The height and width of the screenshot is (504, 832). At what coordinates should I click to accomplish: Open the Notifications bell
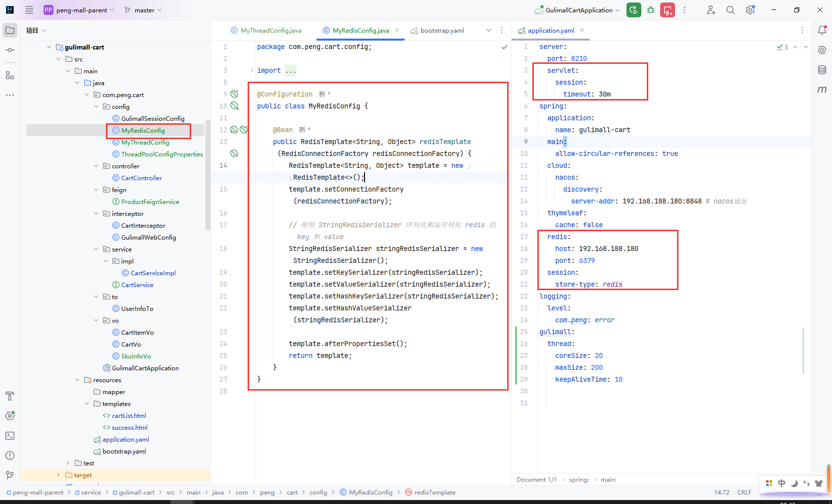coord(822,30)
